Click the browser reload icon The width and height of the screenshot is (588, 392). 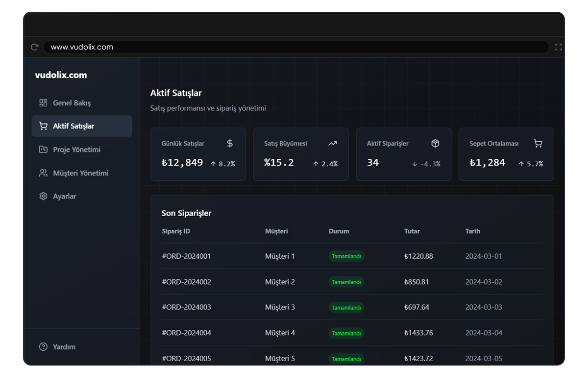tap(34, 47)
